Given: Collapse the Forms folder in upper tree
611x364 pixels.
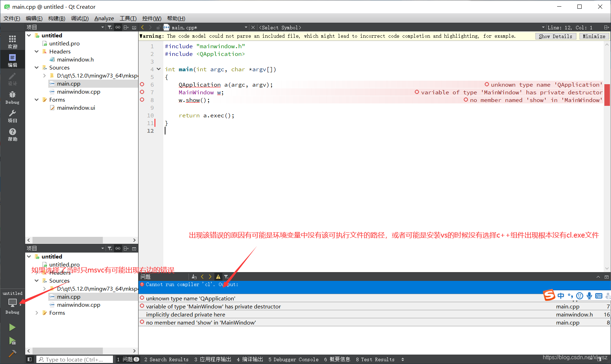Looking at the screenshot, I should pyautogui.click(x=37, y=100).
